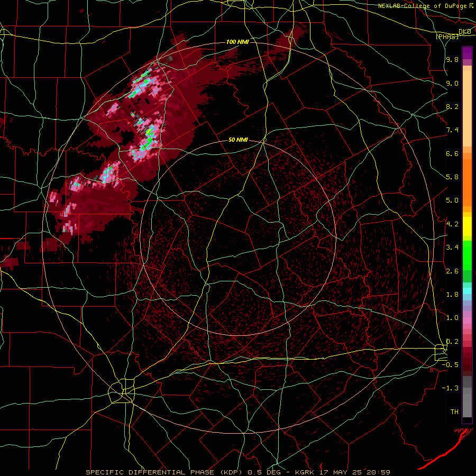The width and height of the screenshot is (476, 476).
Task: Click the 8.2 scale value
Action: 452,107
